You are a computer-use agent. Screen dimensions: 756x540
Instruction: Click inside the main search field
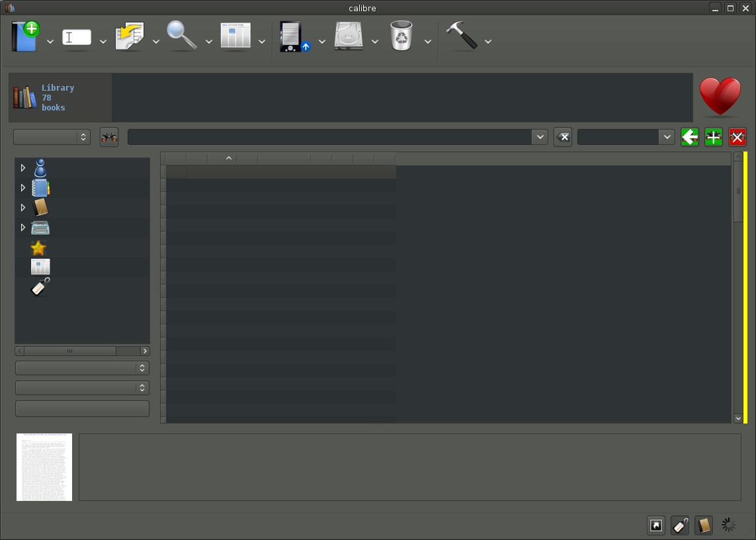click(329, 137)
